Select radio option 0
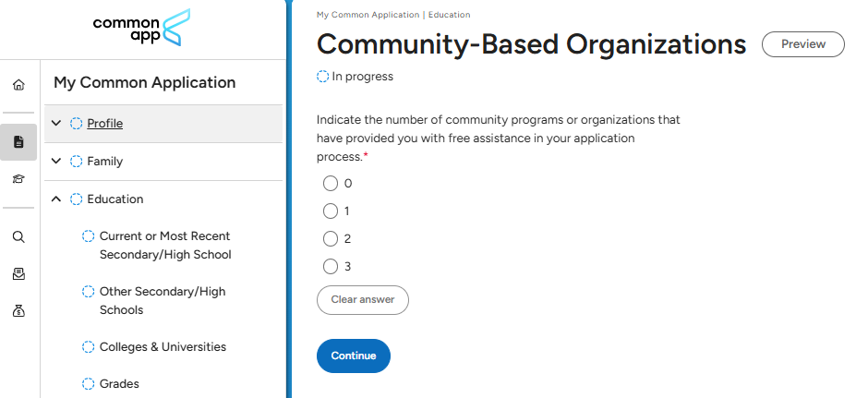The width and height of the screenshot is (868, 398). pos(331,184)
